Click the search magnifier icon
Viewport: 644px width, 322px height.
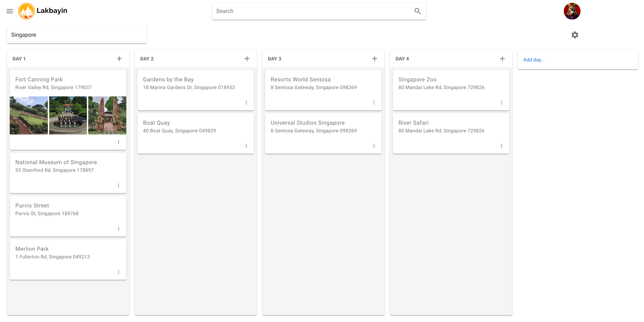pyautogui.click(x=417, y=11)
